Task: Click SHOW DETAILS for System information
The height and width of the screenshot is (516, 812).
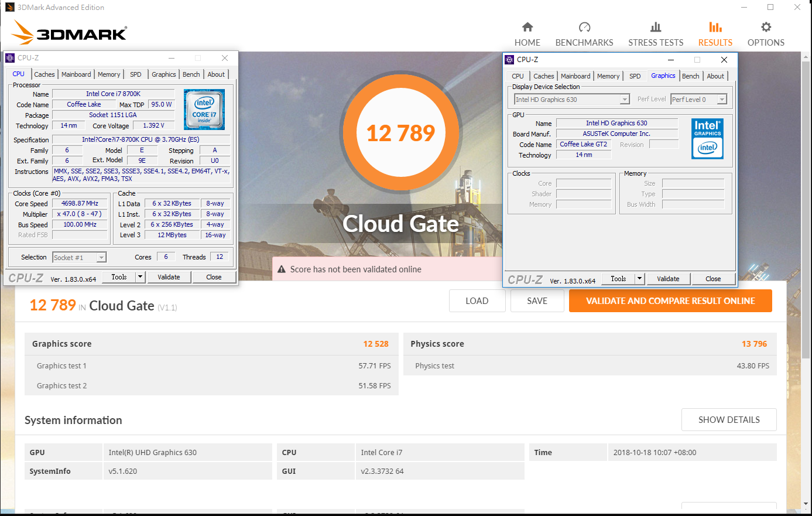Action: [729, 420]
